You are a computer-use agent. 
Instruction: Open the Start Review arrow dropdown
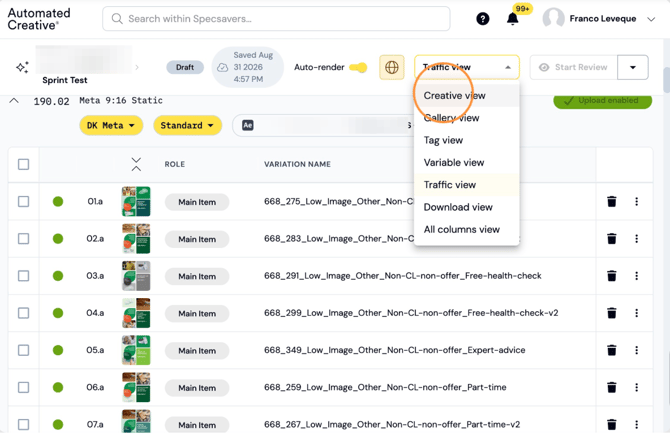tap(633, 67)
